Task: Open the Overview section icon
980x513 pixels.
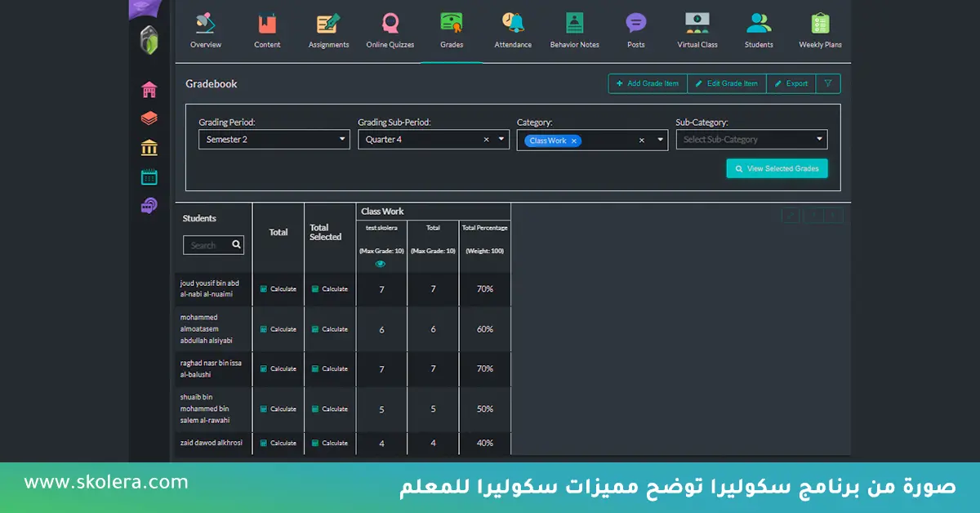Action: point(206,23)
